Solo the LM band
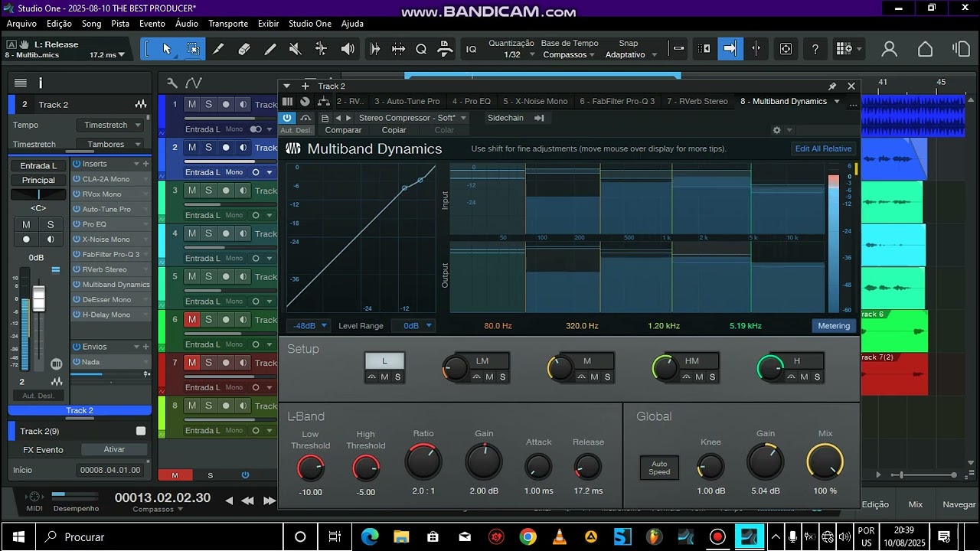980x551 pixels. click(x=502, y=377)
